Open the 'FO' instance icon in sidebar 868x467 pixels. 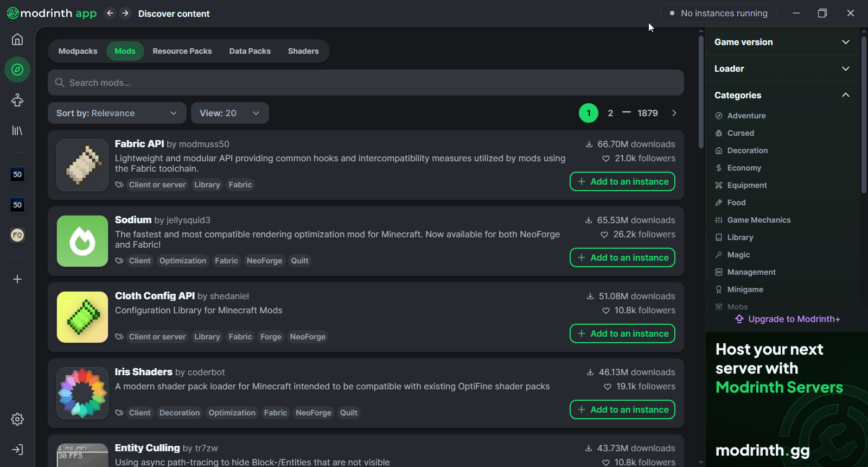17,235
